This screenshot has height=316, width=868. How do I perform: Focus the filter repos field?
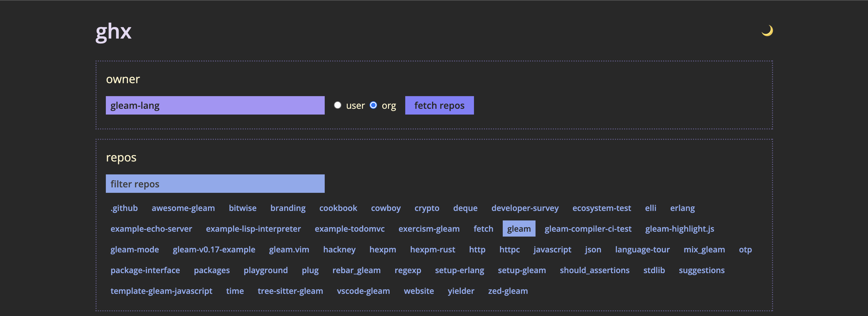pyautogui.click(x=215, y=184)
